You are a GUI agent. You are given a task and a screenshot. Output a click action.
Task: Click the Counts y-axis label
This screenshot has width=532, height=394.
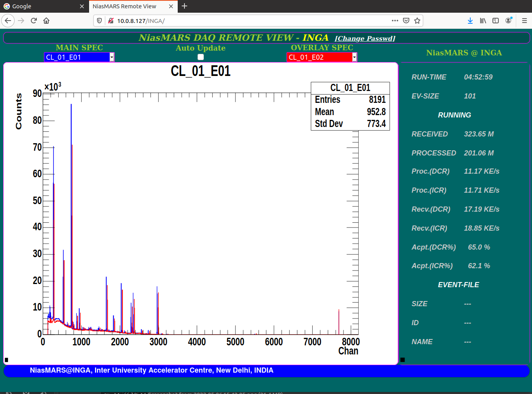click(19, 111)
